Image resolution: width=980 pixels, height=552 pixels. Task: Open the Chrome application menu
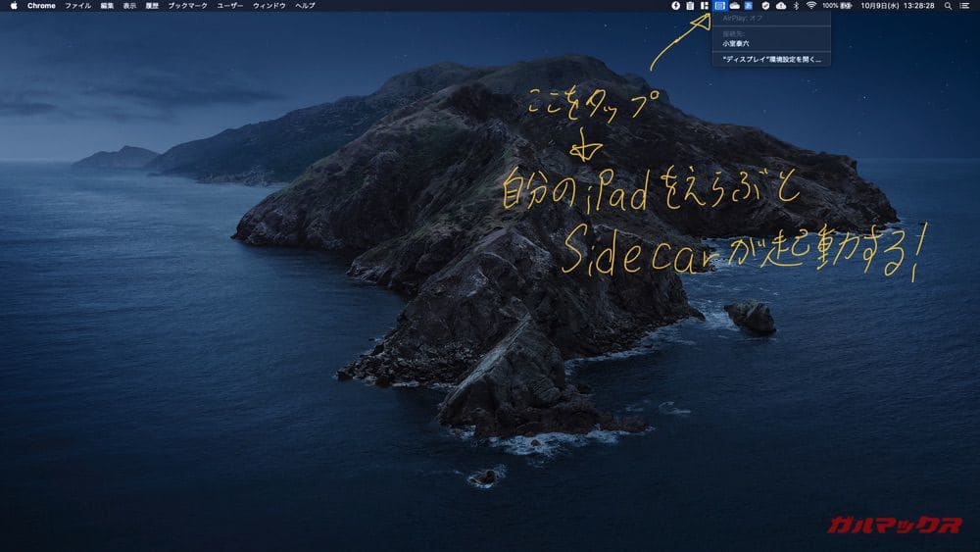pyautogui.click(x=41, y=6)
